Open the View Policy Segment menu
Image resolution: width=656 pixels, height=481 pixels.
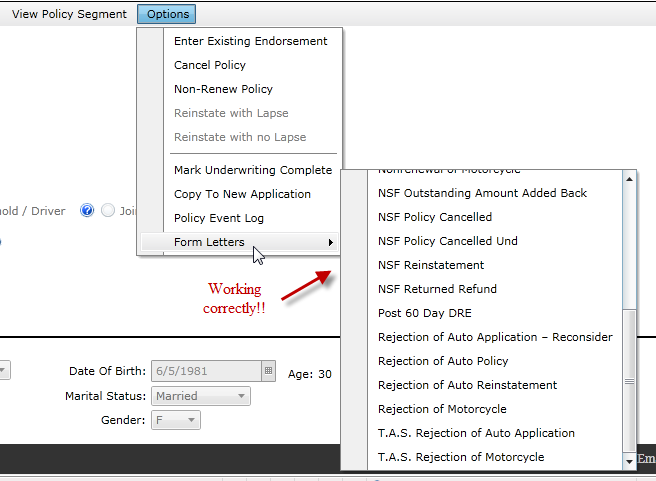(x=69, y=14)
